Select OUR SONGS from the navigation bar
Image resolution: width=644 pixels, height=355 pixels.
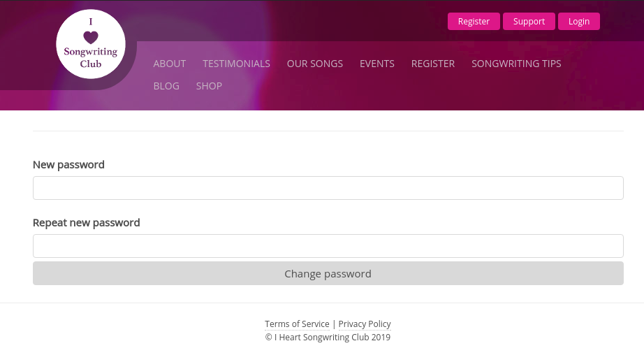click(314, 64)
